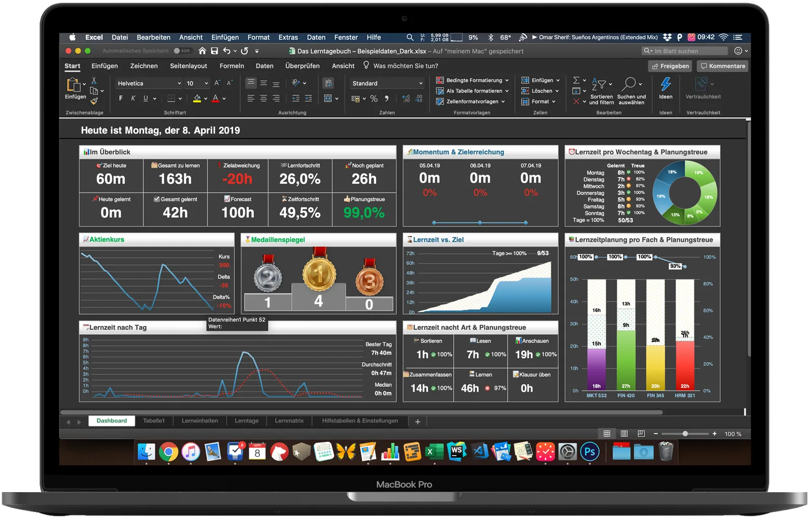Toggle italic K formatting

tap(133, 98)
